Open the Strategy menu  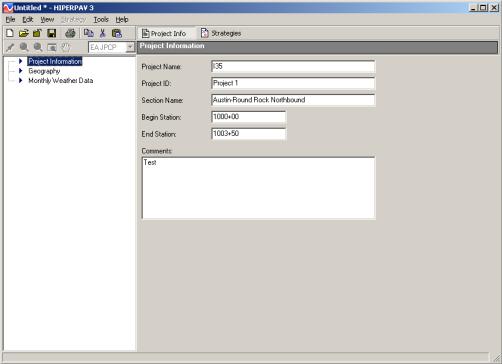[x=73, y=20]
